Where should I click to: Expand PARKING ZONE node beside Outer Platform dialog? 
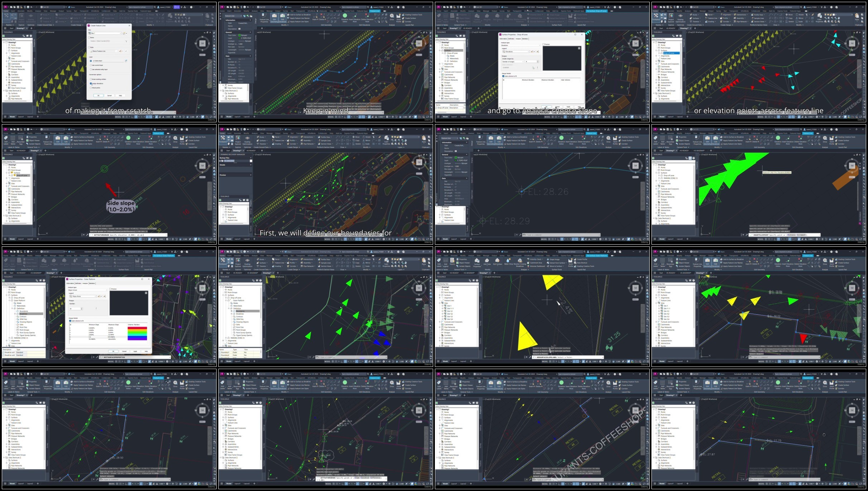point(9,338)
